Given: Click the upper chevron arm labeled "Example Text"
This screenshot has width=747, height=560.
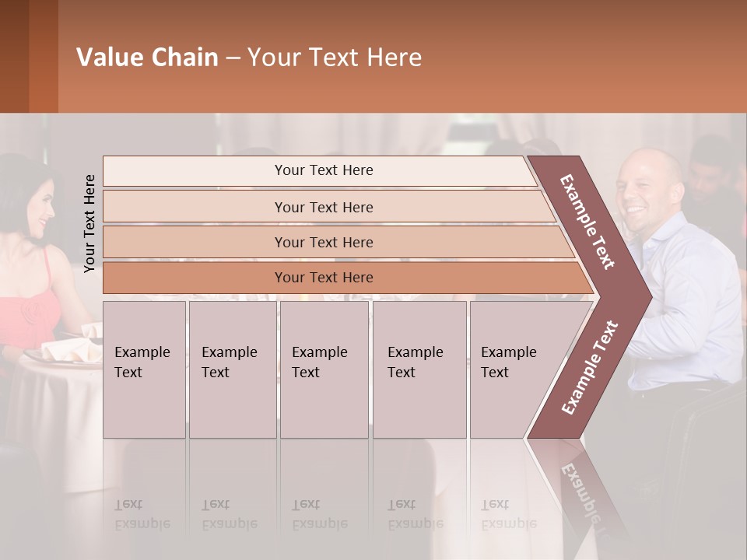Looking at the screenshot, I should [589, 222].
